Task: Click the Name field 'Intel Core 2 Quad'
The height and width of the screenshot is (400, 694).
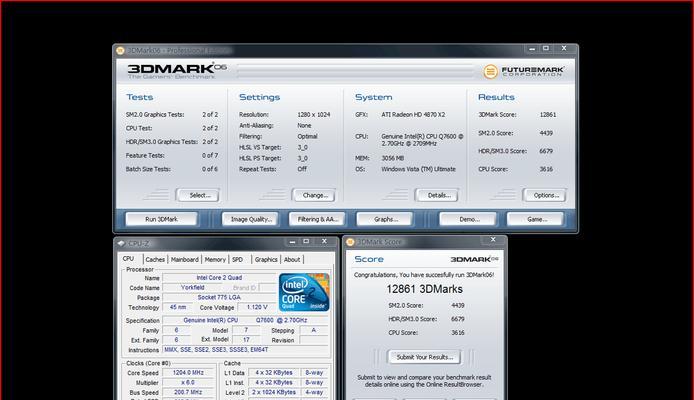Action: pyautogui.click(x=220, y=277)
